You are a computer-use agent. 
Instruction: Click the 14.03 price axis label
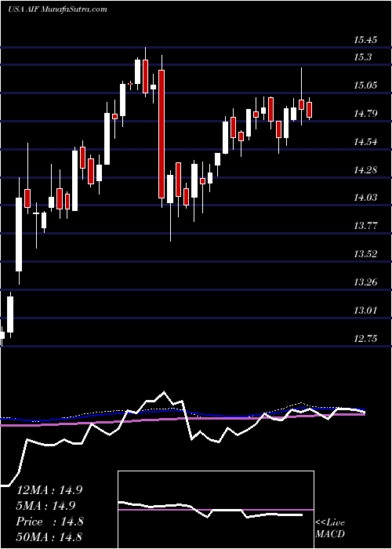365,198
